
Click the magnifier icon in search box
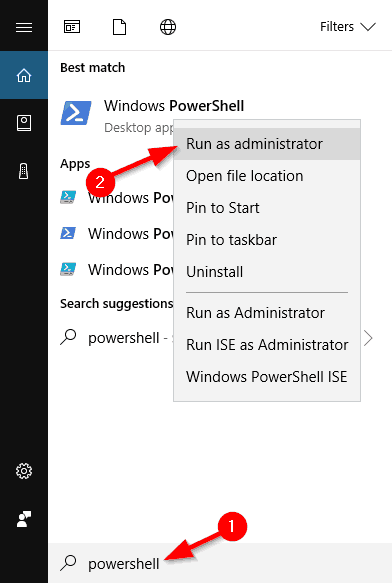pos(68,563)
